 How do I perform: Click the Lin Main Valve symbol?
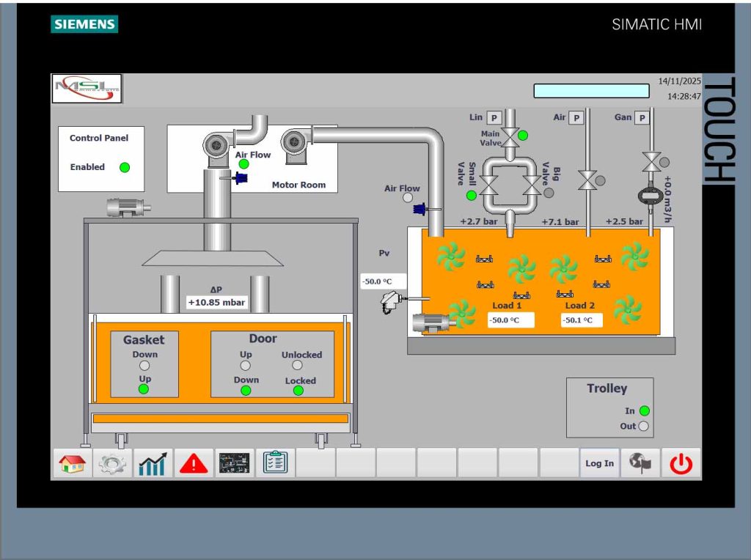pyautogui.click(x=510, y=135)
